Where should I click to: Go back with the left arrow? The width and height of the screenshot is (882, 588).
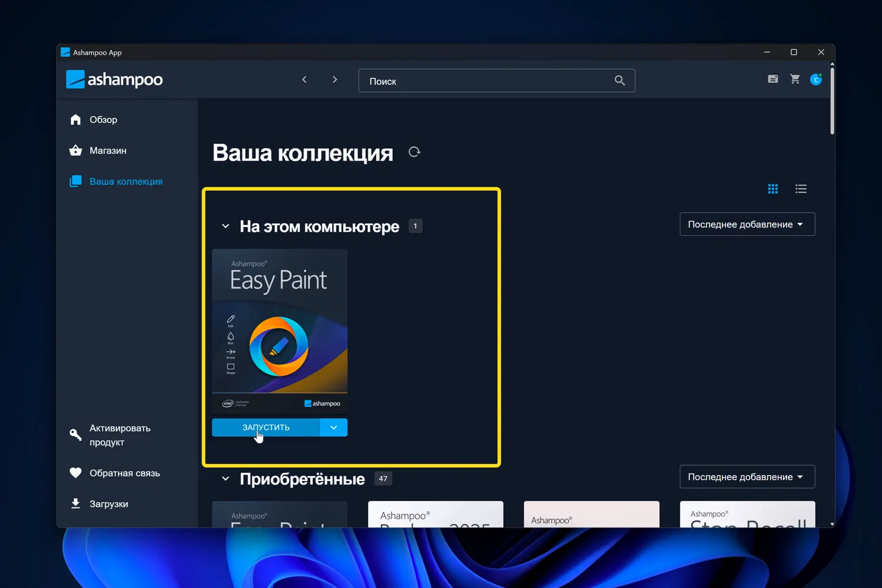pyautogui.click(x=304, y=79)
